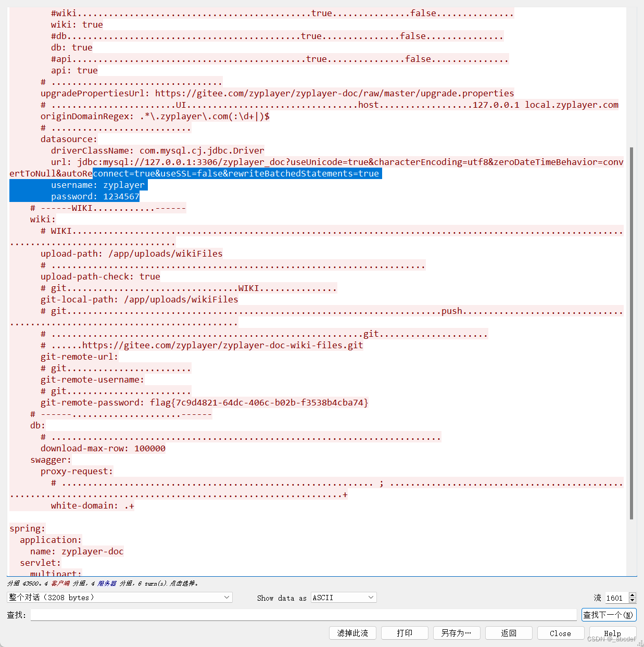Click the 另存为… button

tap(457, 633)
